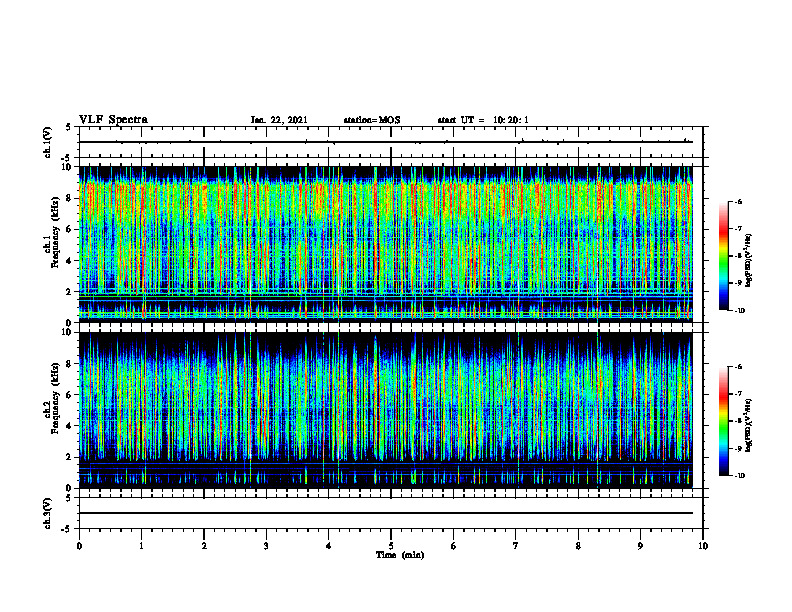Click time axis tick label "7"
The image size is (792, 612).
tap(516, 546)
